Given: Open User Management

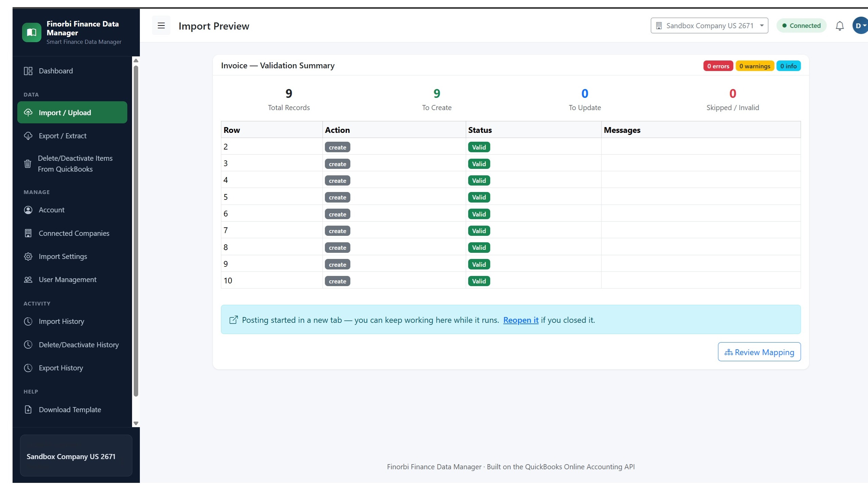Looking at the screenshot, I should pyautogui.click(x=72, y=280).
